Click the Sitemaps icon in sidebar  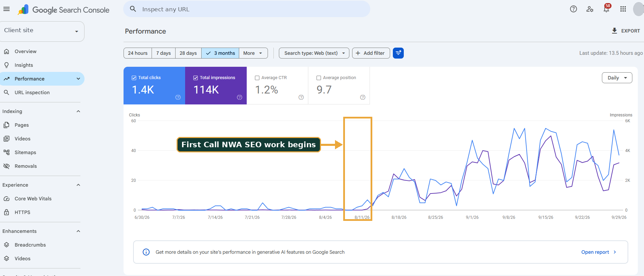click(7, 152)
